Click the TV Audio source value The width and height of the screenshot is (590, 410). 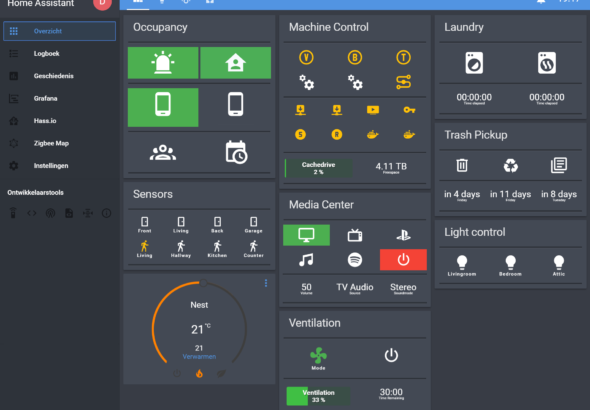(x=355, y=287)
